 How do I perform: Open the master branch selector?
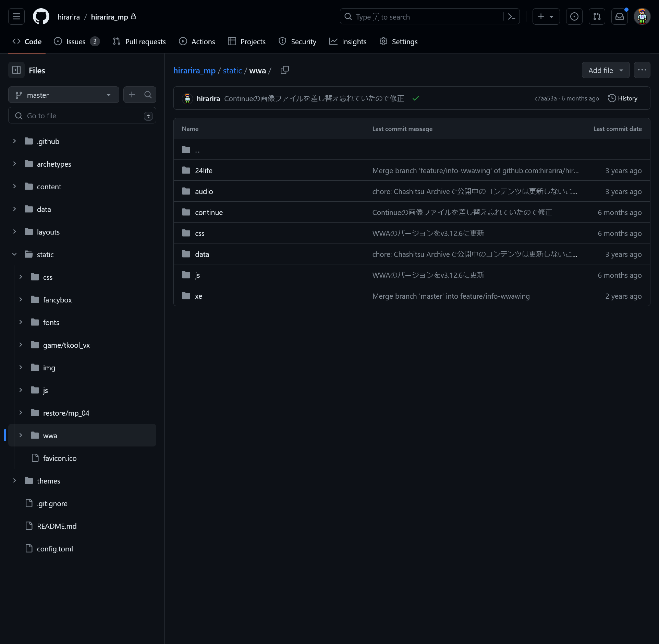[x=63, y=95]
